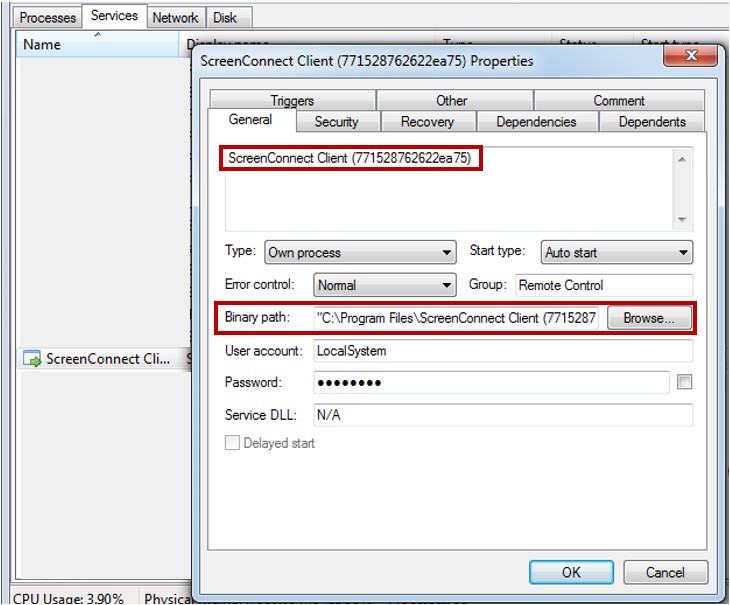This screenshot has height=605, width=730.
Task: Click the Browse... button
Action: (x=649, y=318)
